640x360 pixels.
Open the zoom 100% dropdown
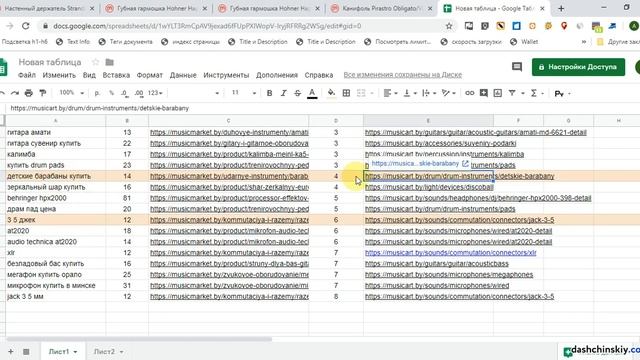click(x=71, y=93)
